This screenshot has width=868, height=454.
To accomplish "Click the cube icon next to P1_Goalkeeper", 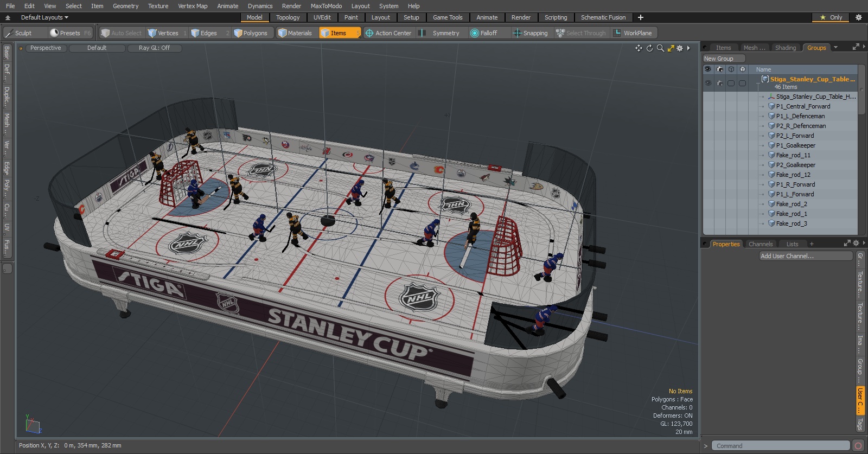I will (x=771, y=145).
